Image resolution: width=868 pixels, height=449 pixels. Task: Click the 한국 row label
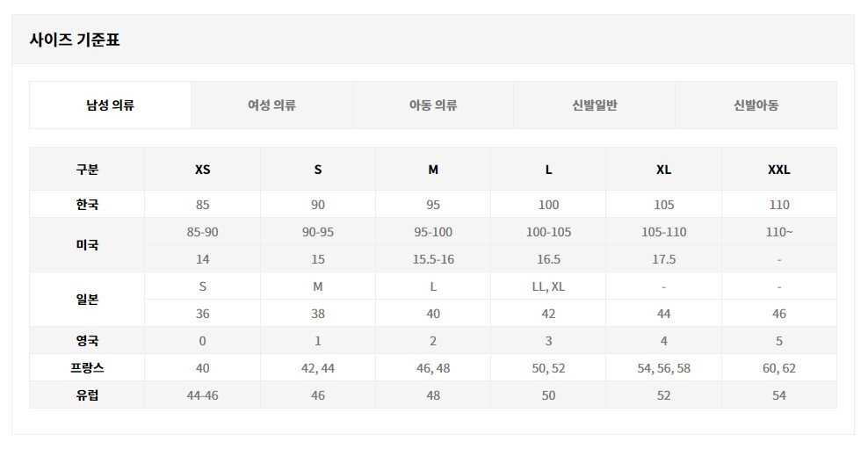coord(87,205)
